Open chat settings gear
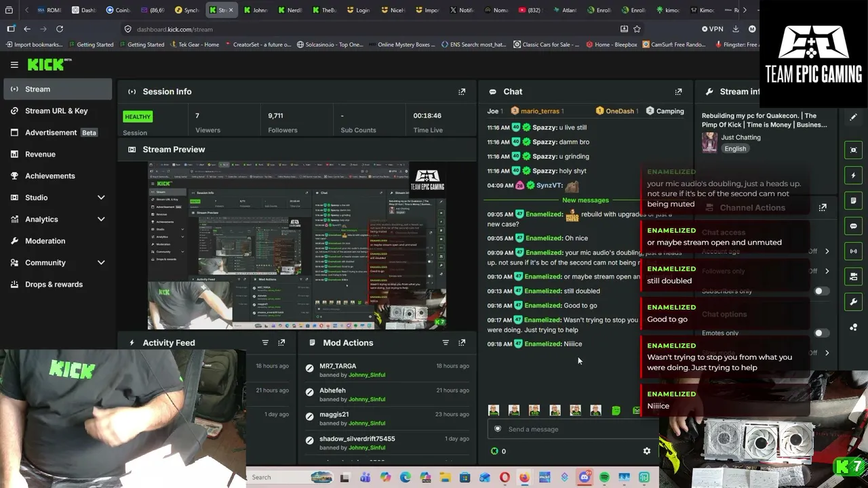 point(646,451)
